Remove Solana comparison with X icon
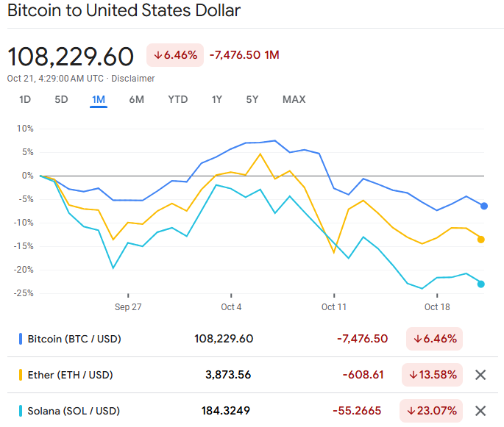Viewport: 504px width, 427px height. 480,411
